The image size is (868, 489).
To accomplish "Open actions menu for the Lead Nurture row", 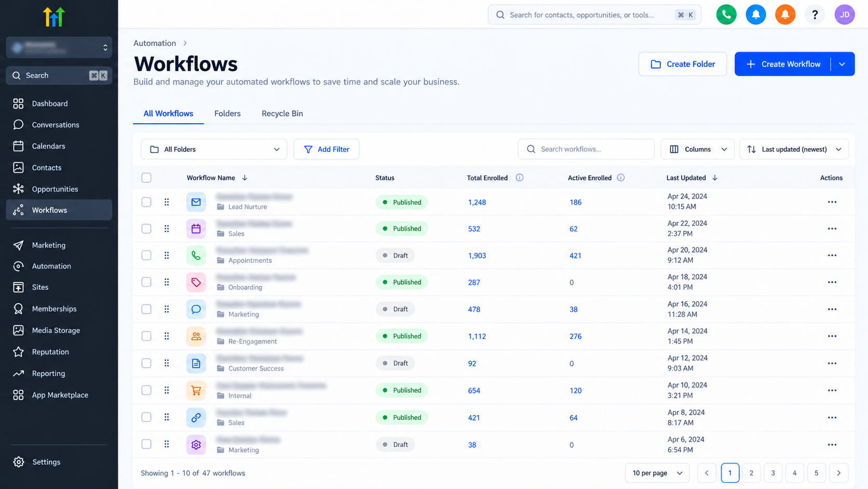I will (832, 202).
